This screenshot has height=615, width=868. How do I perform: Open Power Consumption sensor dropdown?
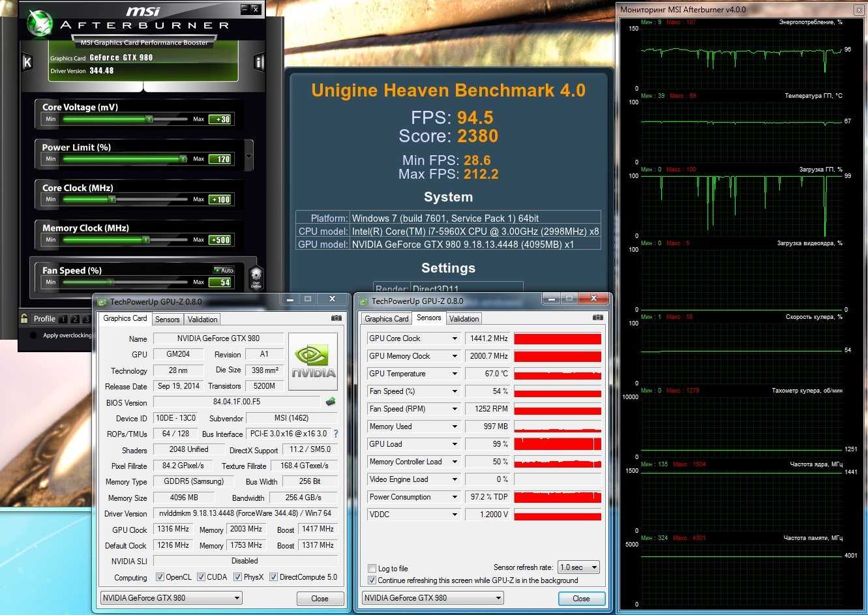(x=455, y=497)
